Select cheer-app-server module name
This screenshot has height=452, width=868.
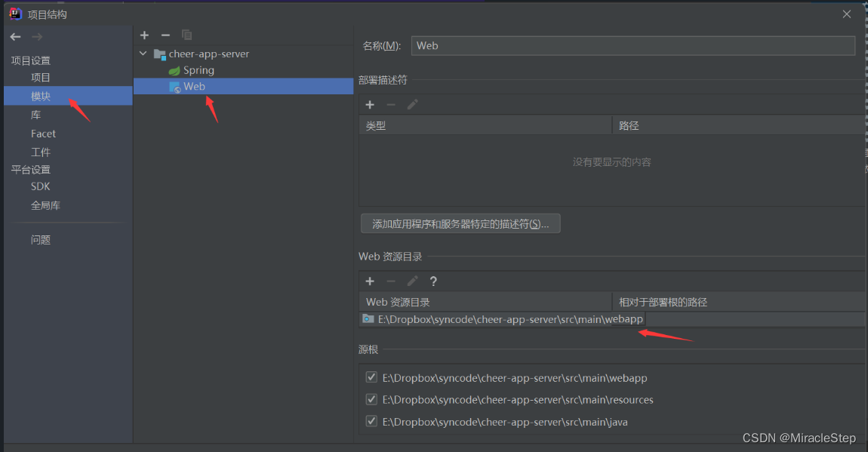click(208, 54)
